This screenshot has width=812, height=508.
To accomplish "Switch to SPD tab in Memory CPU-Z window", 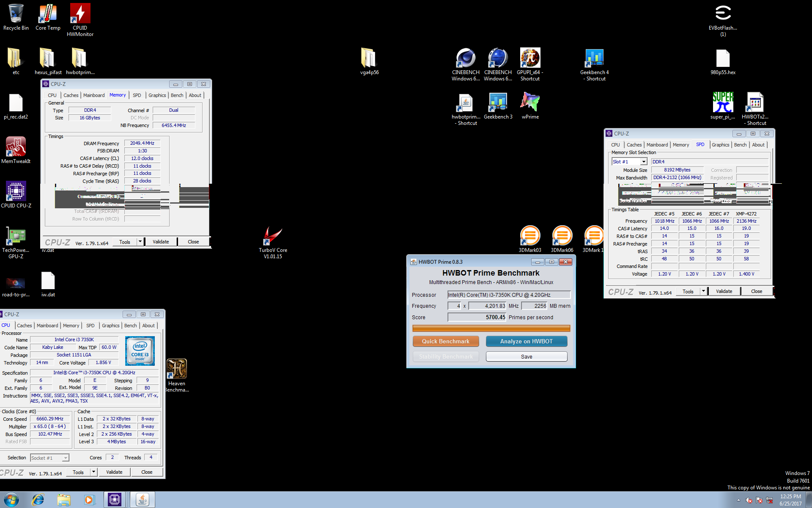I will pyautogui.click(x=137, y=95).
